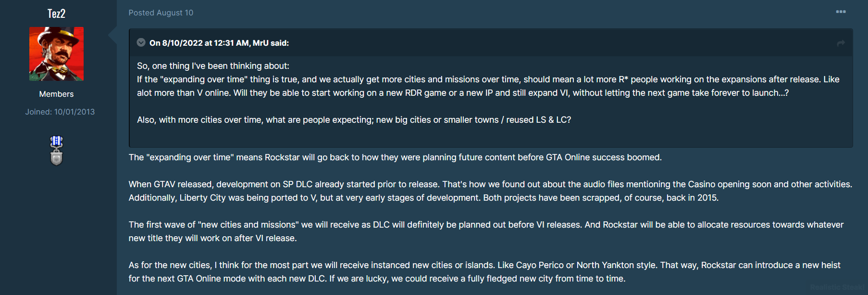This screenshot has width=868, height=295.
Task: Click the medal rank badge icon
Action: 56,151
